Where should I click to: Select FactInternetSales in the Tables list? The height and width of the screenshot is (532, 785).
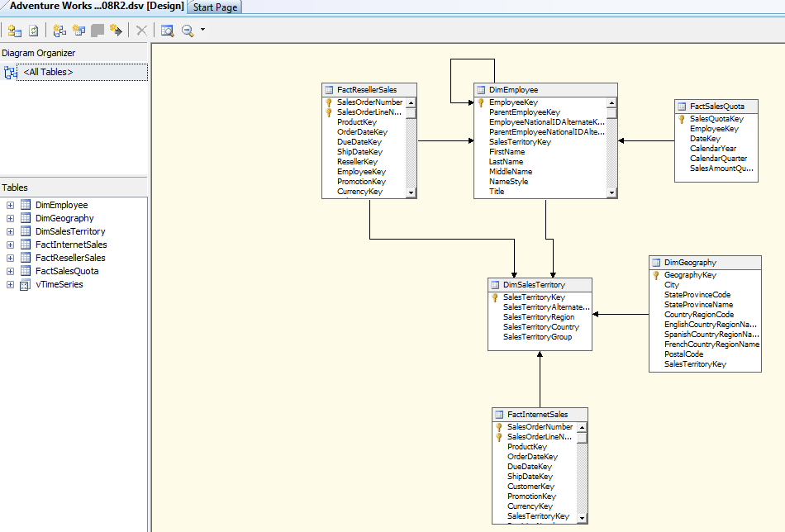(71, 245)
